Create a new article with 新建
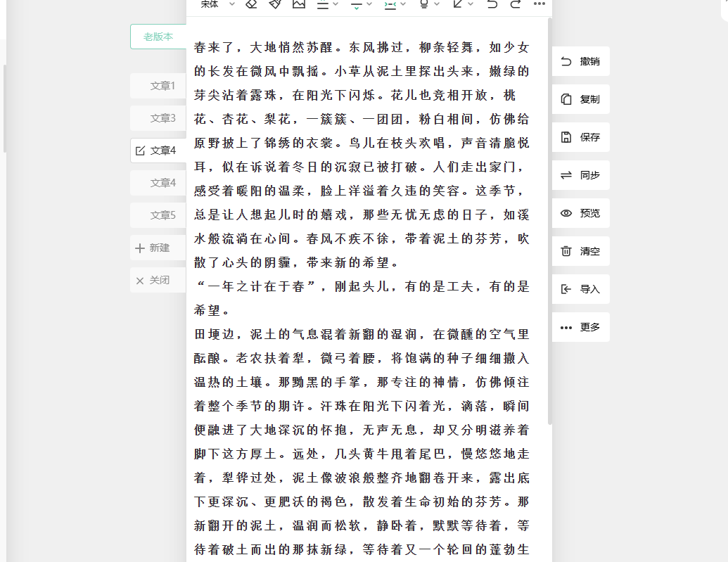This screenshot has width=728, height=562. click(x=158, y=248)
